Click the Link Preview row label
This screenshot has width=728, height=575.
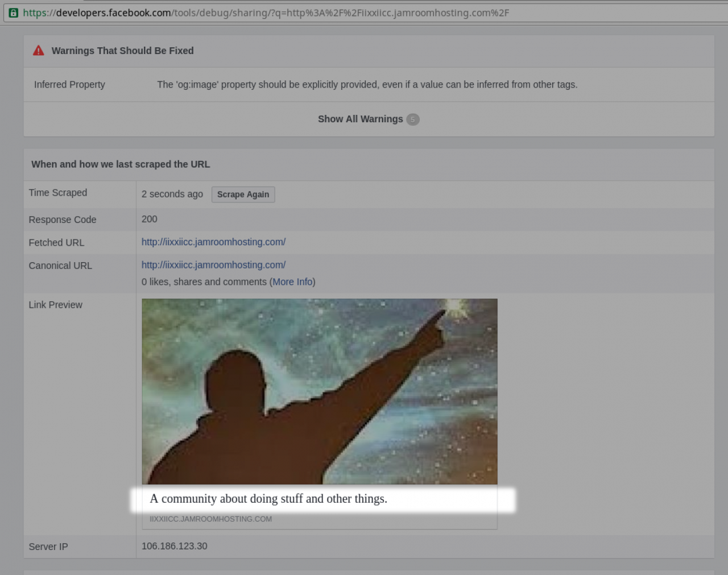click(x=55, y=305)
